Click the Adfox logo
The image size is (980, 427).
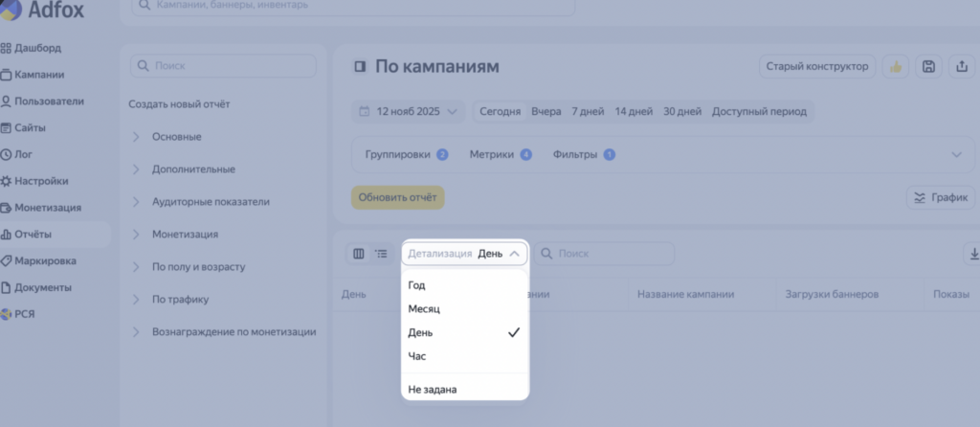point(42,10)
